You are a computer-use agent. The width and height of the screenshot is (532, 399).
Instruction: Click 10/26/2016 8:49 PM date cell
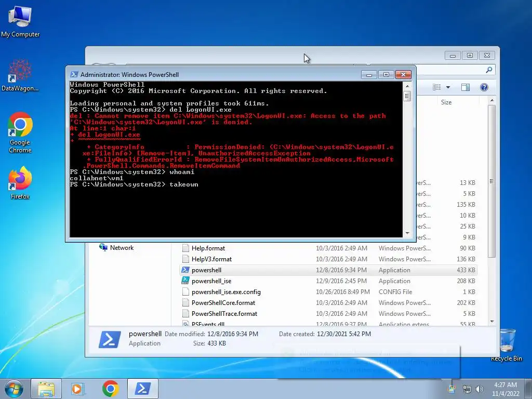coord(343,292)
